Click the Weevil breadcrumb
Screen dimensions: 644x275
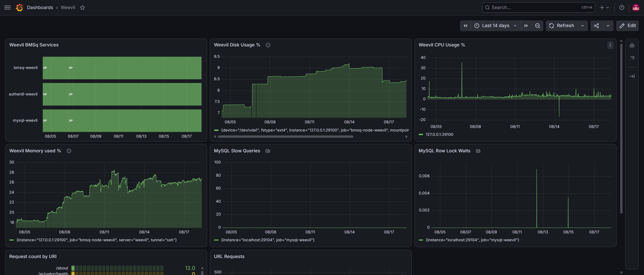[x=68, y=8]
